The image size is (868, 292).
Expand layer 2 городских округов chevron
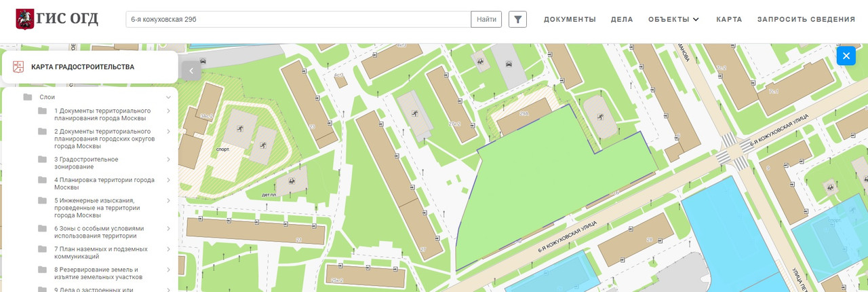[168, 132]
